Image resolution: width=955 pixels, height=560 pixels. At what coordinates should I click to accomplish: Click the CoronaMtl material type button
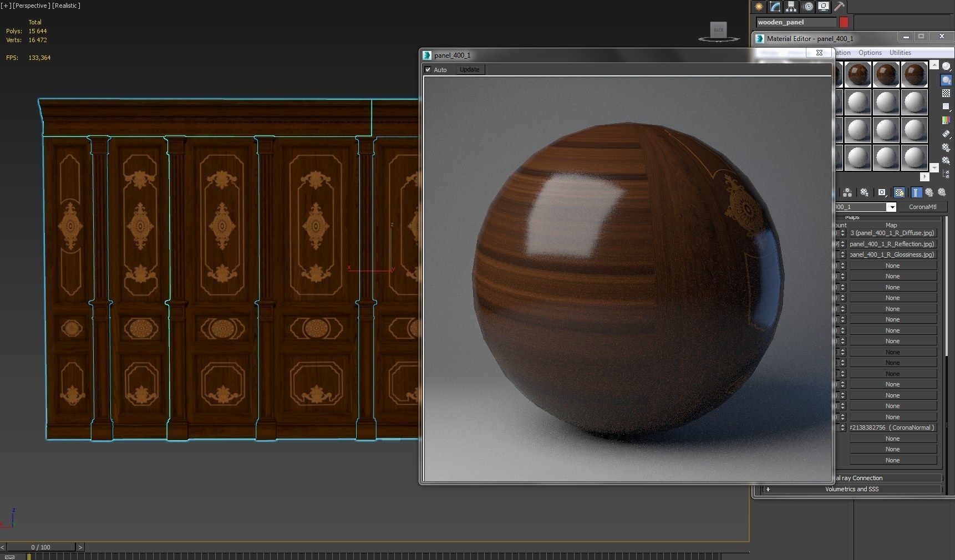[922, 207]
